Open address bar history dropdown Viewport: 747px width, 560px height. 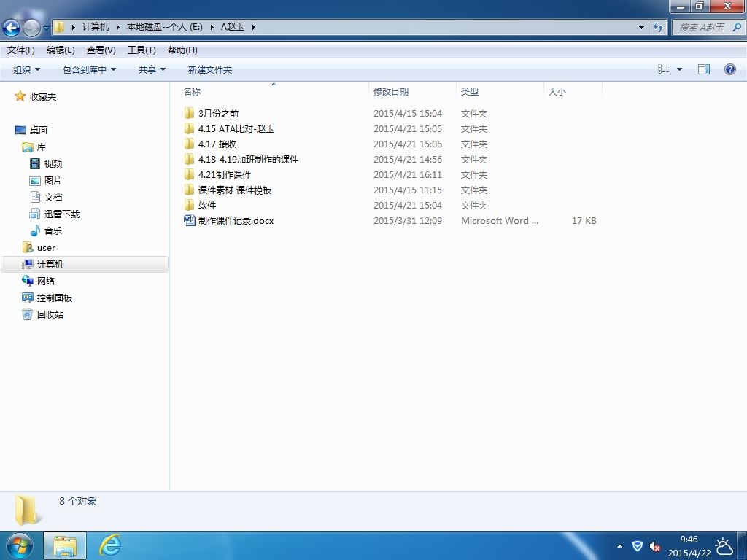tap(641, 28)
